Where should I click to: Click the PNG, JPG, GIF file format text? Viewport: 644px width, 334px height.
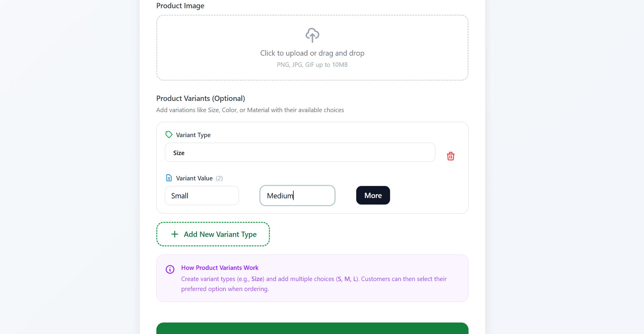(312, 64)
